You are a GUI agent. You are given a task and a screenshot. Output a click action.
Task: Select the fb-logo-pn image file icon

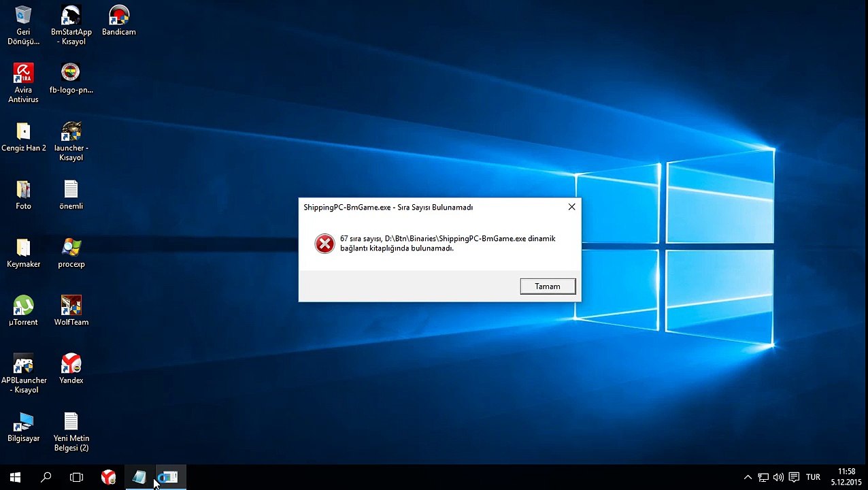coord(71,79)
